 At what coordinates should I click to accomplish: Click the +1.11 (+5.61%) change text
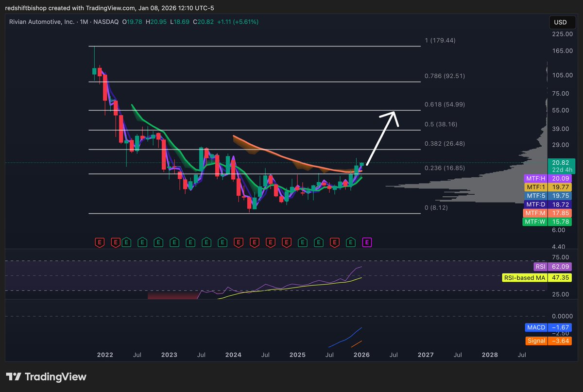pos(238,22)
